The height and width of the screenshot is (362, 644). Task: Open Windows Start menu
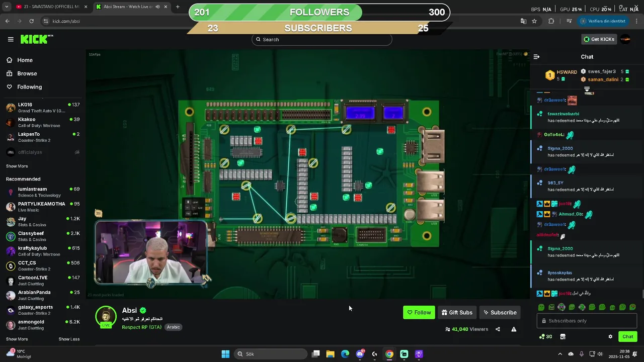[x=225, y=354]
